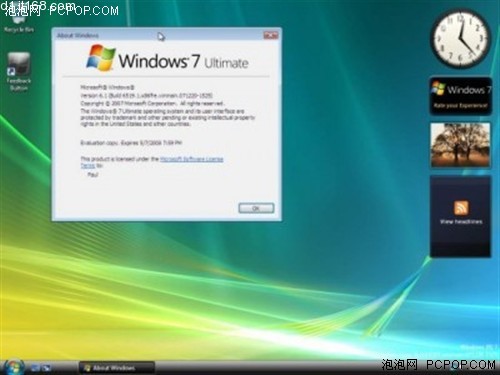The width and height of the screenshot is (500, 375).
Task: Click View headlines in feed gadget
Action: [x=461, y=221]
